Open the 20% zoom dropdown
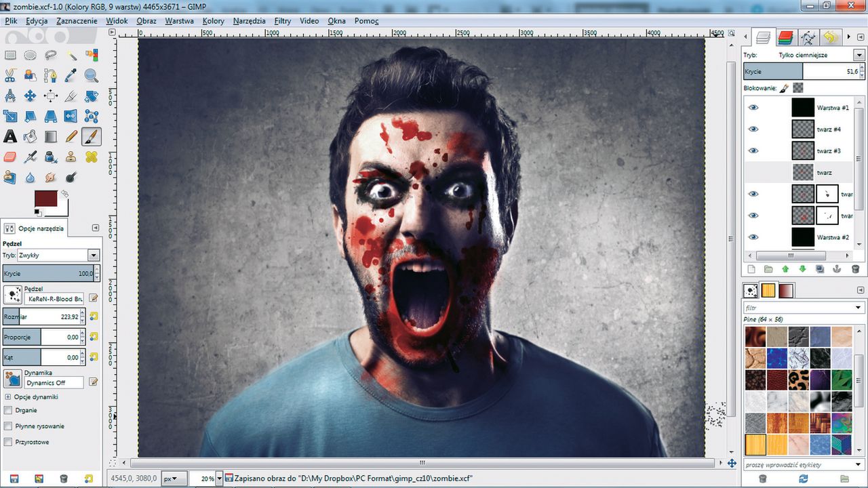 (218, 479)
